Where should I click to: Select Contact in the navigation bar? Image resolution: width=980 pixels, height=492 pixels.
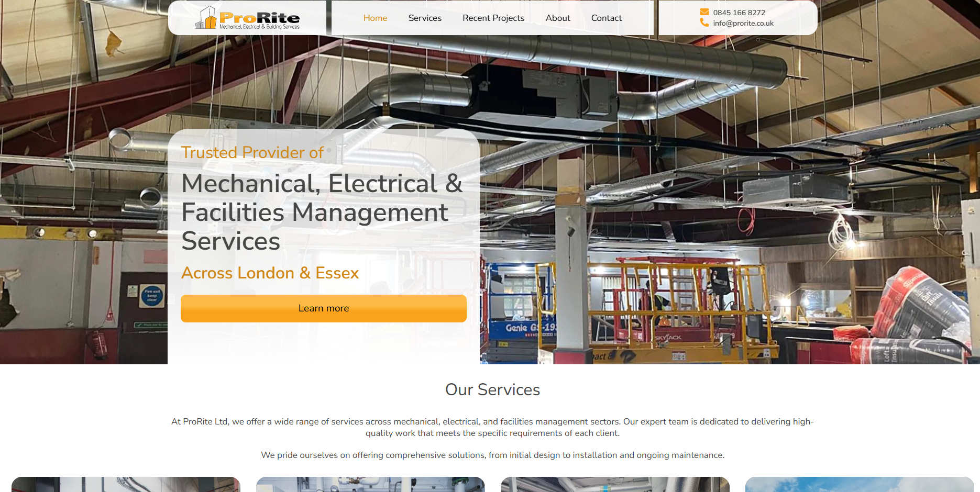(x=607, y=18)
